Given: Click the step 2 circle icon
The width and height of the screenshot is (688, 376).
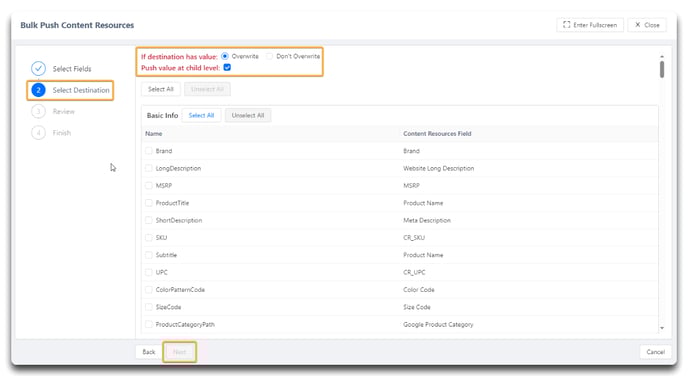Looking at the screenshot, I should pos(39,90).
